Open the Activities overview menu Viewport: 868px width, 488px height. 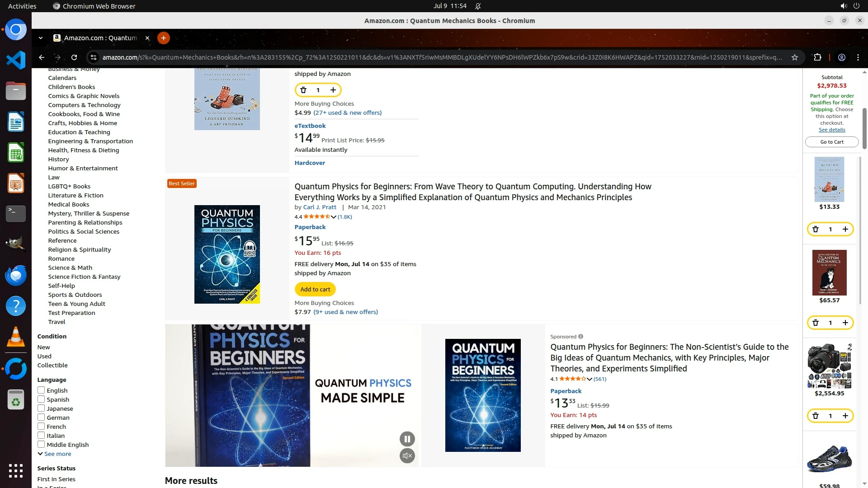point(22,6)
